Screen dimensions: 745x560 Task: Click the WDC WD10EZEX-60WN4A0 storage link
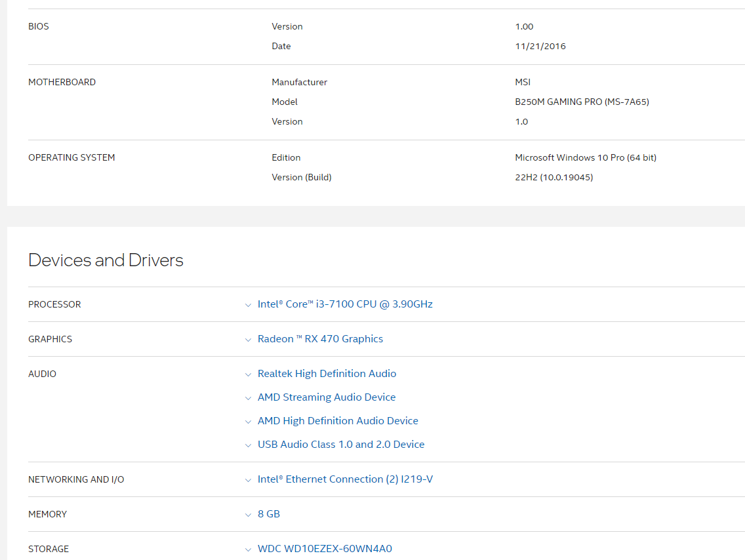[x=325, y=549]
